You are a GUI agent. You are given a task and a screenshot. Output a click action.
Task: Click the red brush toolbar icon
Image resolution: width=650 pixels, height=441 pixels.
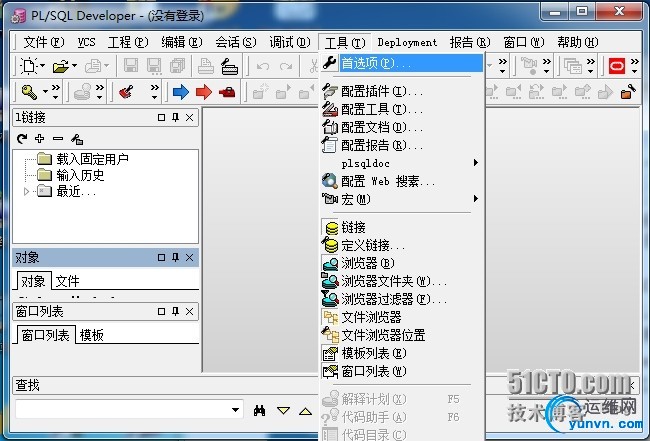pyautogui.click(x=127, y=92)
